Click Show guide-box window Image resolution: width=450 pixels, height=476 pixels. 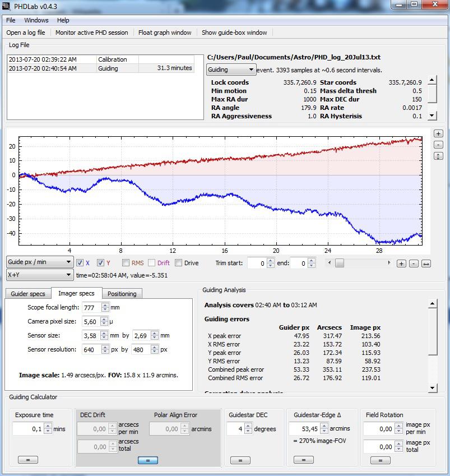pyautogui.click(x=234, y=33)
